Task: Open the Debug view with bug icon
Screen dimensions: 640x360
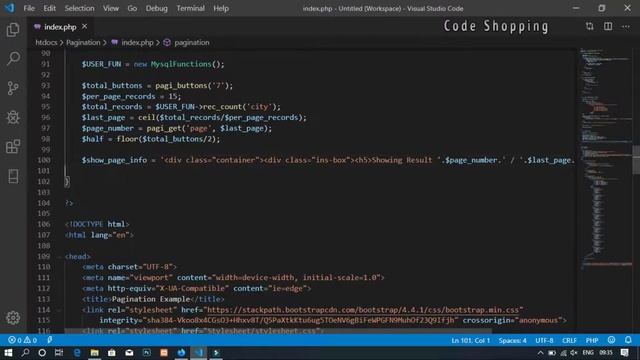Action: 13,118
